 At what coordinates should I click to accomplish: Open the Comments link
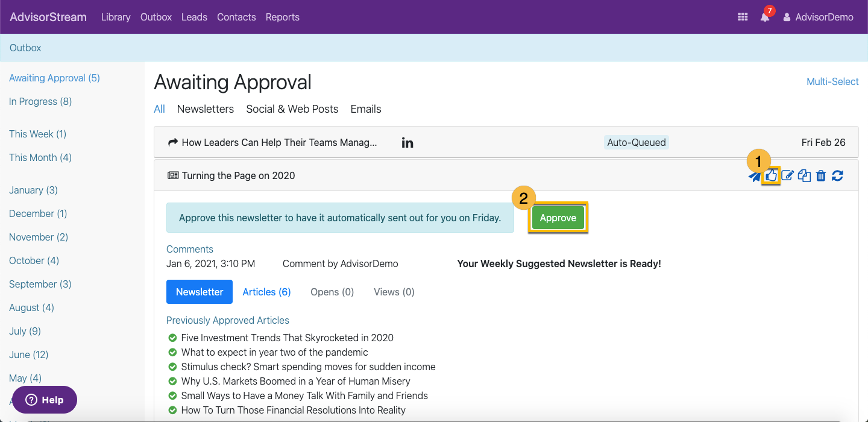coord(190,249)
